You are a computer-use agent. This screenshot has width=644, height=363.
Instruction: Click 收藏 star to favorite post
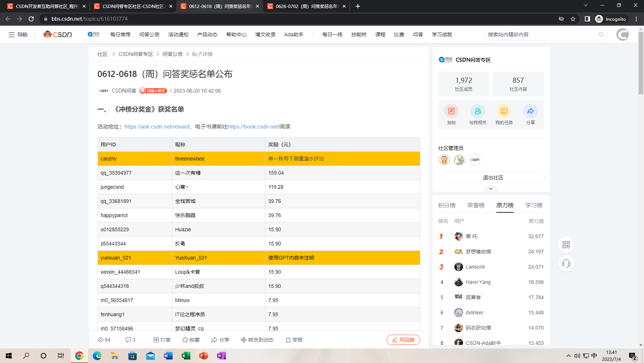(191, 340)
